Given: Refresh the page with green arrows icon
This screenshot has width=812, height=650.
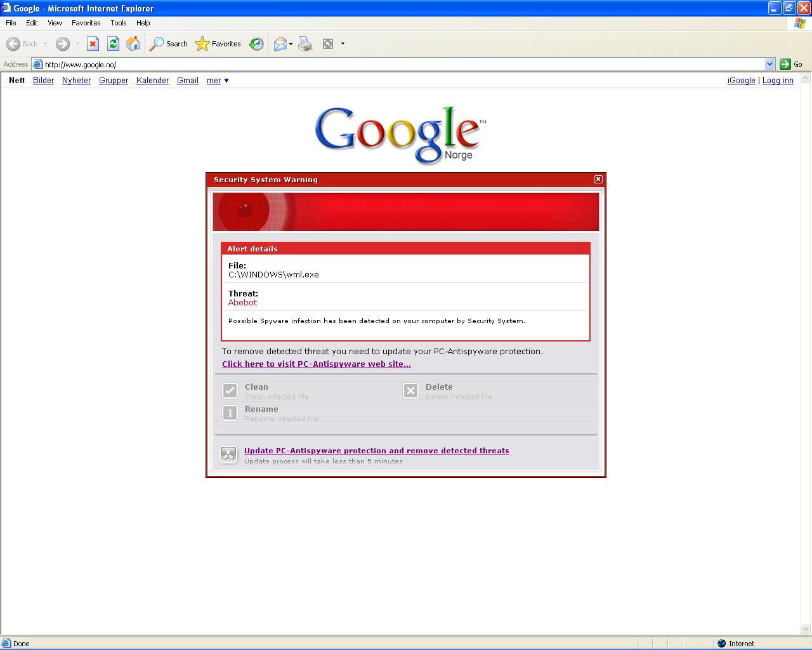Looking at the screenshot, I should (x=113, y=44).
